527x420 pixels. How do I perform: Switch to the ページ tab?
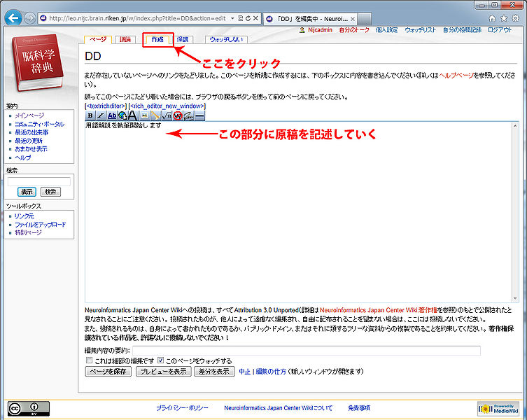click(98, 40)
